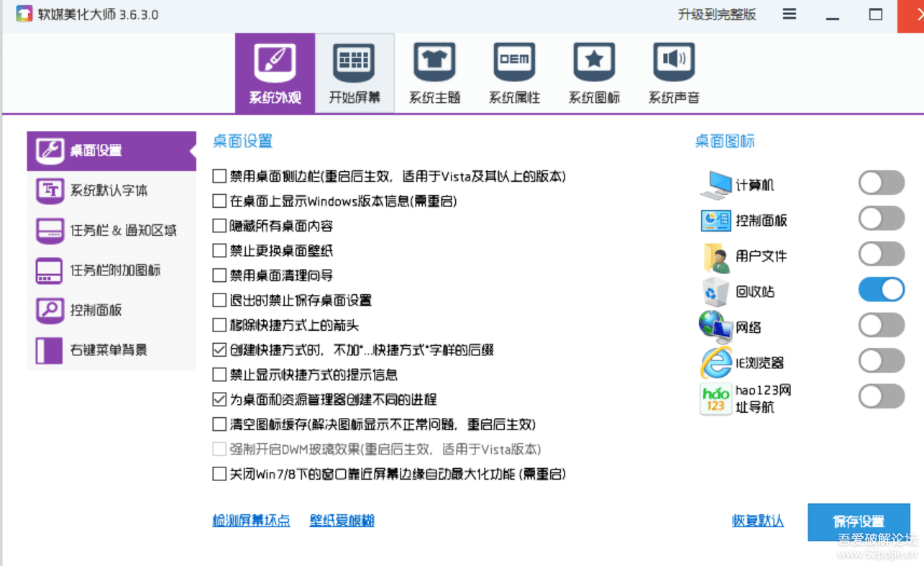Click 升级到完整版 upgrade link
The height and width of the screenshot is (566, 924).
coord(717,14)
